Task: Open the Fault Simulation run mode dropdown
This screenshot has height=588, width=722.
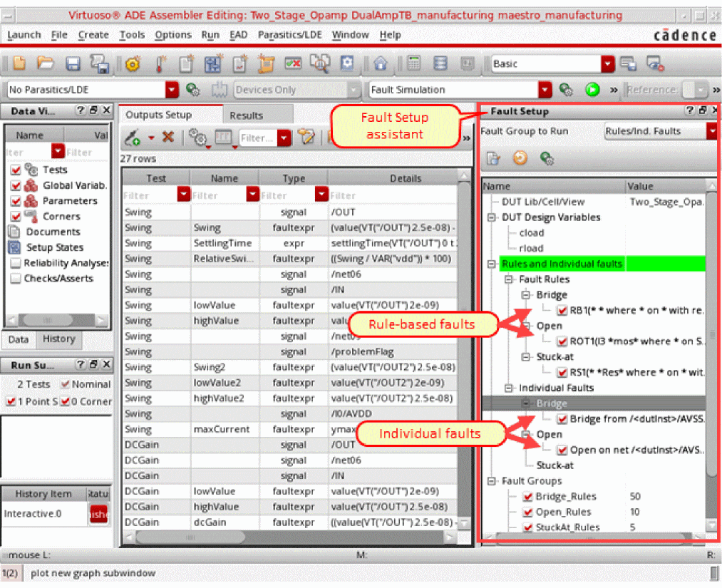Action: tap(545, 90)
